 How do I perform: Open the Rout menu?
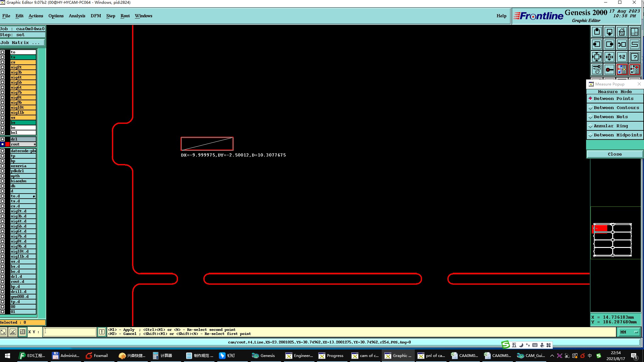125,16
